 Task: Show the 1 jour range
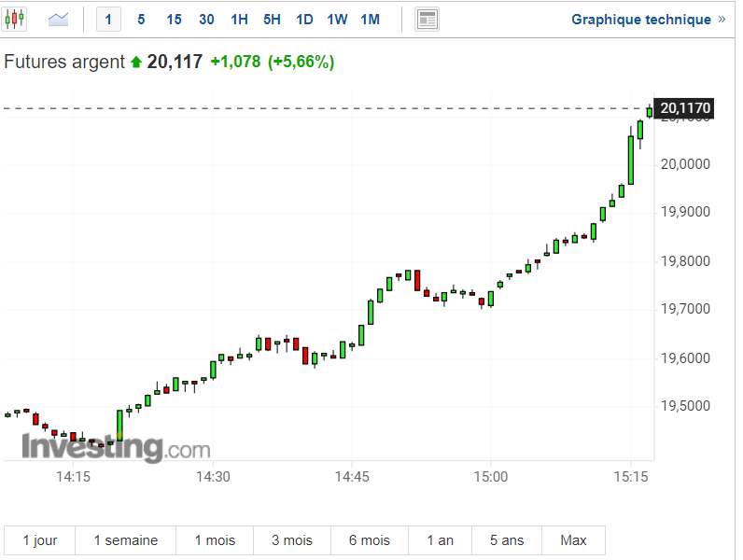pos(40,540)
